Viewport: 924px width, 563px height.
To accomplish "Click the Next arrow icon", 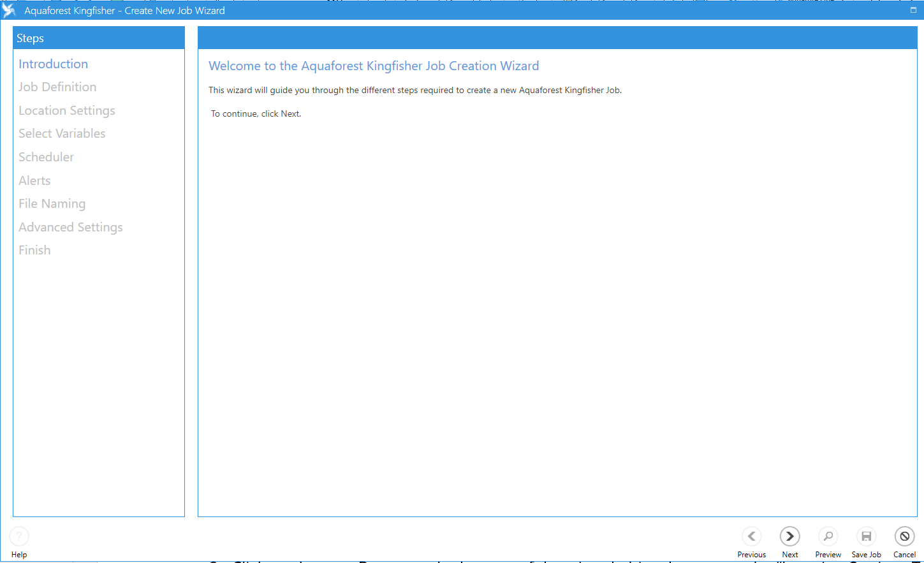I will tap(789, 536).
